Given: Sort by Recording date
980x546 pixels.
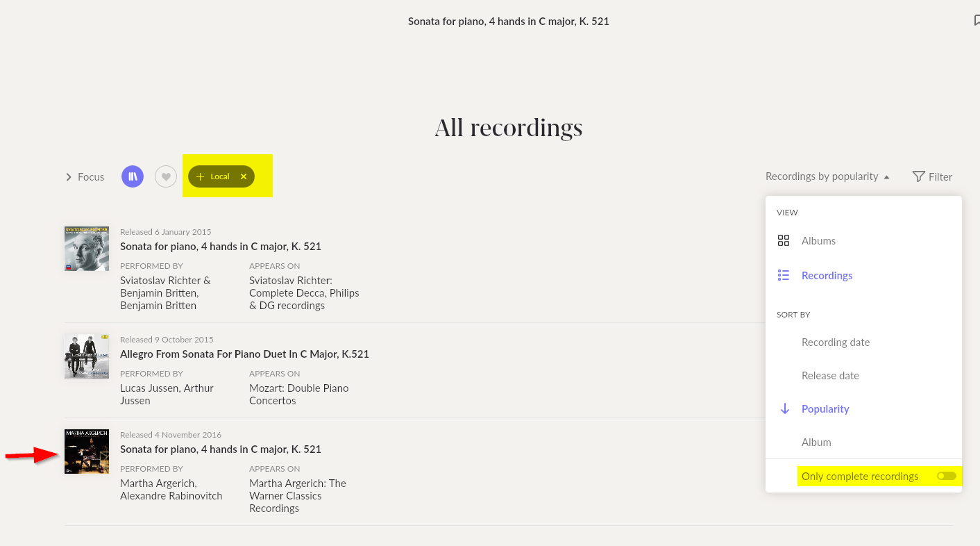Looking at the screenshot, I should tap(835, 342).
